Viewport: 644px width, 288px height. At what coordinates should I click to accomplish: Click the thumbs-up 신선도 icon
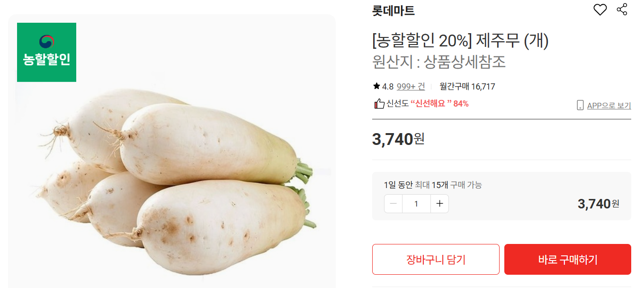379,104
